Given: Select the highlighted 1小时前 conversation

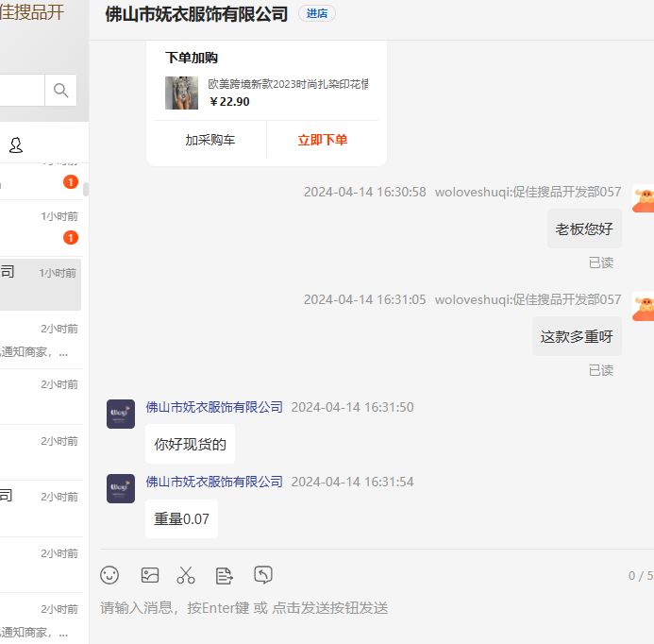Looking at the screenshot, I should coord(41,284).
